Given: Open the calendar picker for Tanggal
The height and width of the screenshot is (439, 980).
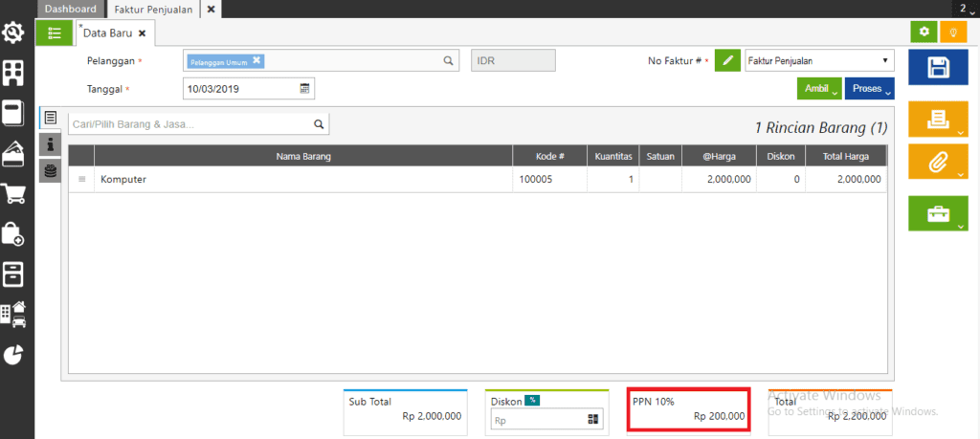Looking at the screenshot, I should 304,88.
